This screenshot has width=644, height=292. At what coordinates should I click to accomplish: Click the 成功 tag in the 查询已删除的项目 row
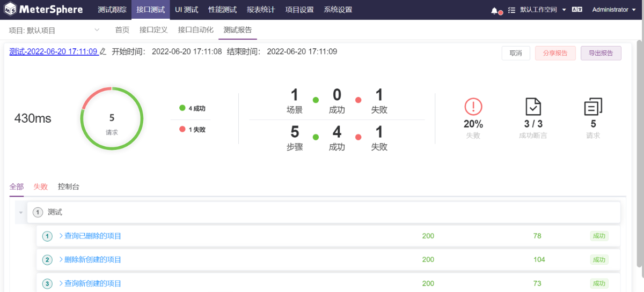(x=599, y=236)
